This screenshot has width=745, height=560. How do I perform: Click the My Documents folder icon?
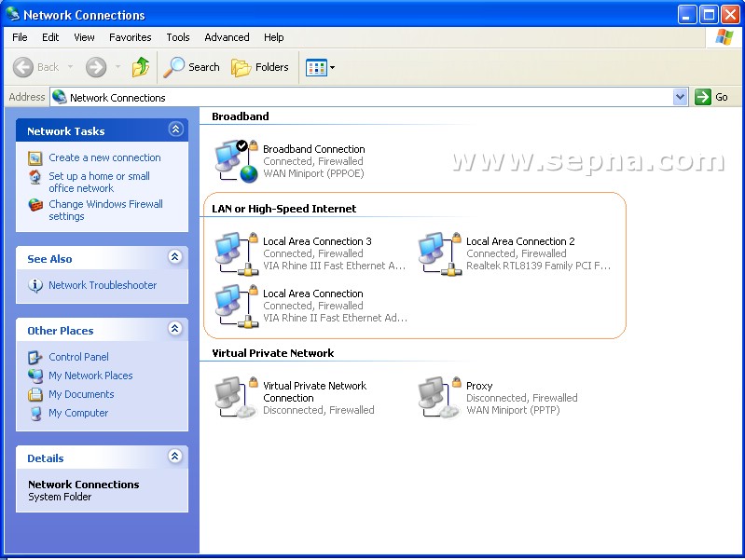coord(35,395)
